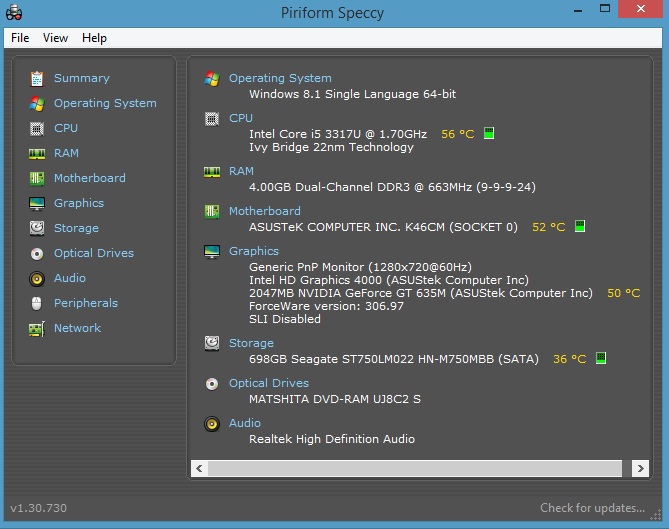Click the RAM module icon in sidebar
Image resolution: width=669 pixels, height=529 pixels.
[x=37, y=153]
